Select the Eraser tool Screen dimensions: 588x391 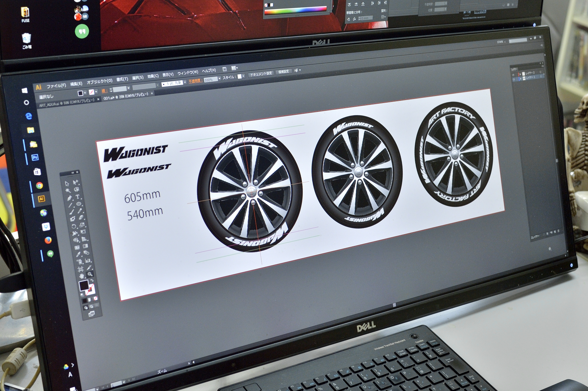point(81,217)
